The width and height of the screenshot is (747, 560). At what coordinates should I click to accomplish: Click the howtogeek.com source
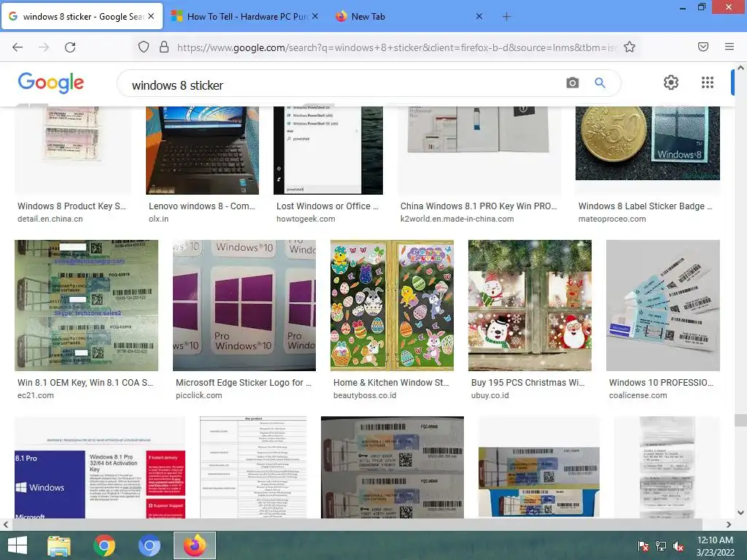[x=306, y=219]
